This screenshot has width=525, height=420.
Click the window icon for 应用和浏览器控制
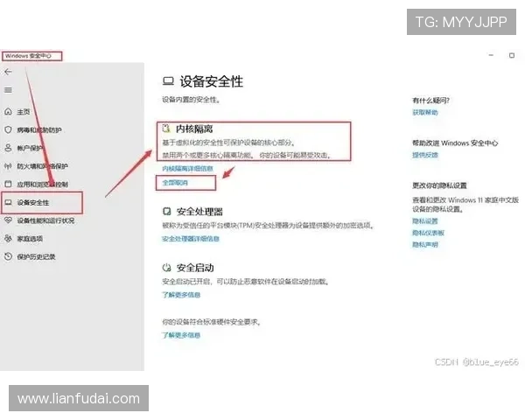[x=9, y=184]
